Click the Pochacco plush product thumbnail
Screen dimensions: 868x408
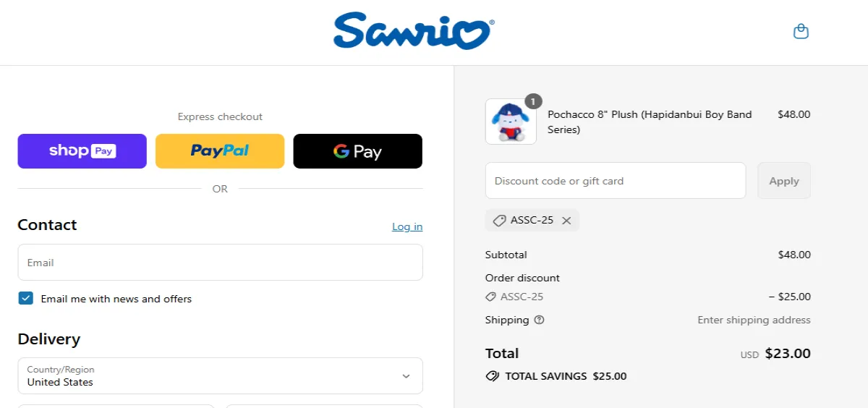(x=511, y=122)
